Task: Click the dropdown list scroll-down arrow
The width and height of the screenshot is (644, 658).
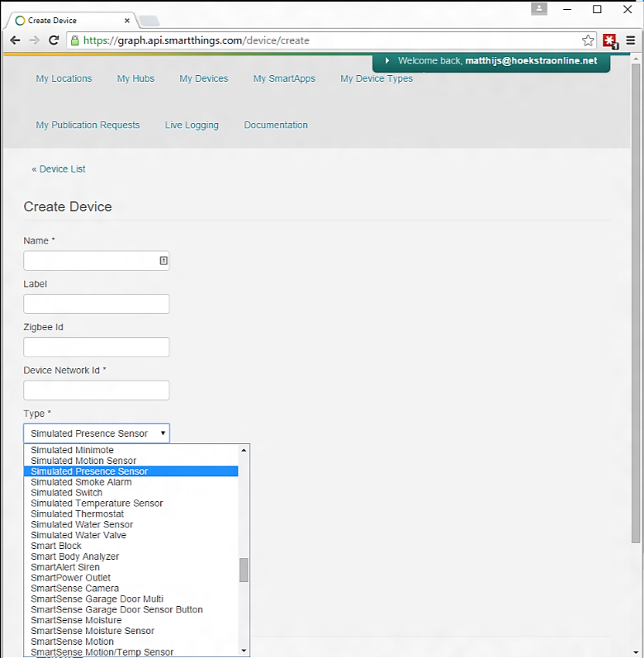Action: click(244, 651)
